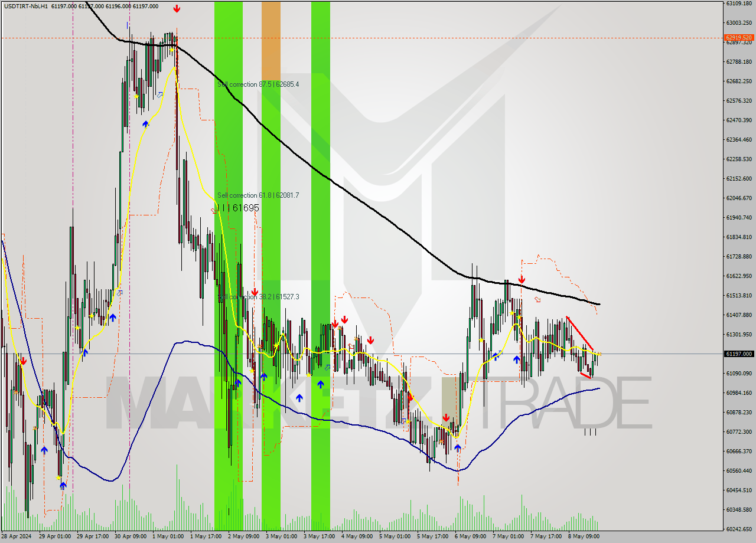Click the 62682.250 price axis value
The image size is (756, 543).
(x=739, y=81)
